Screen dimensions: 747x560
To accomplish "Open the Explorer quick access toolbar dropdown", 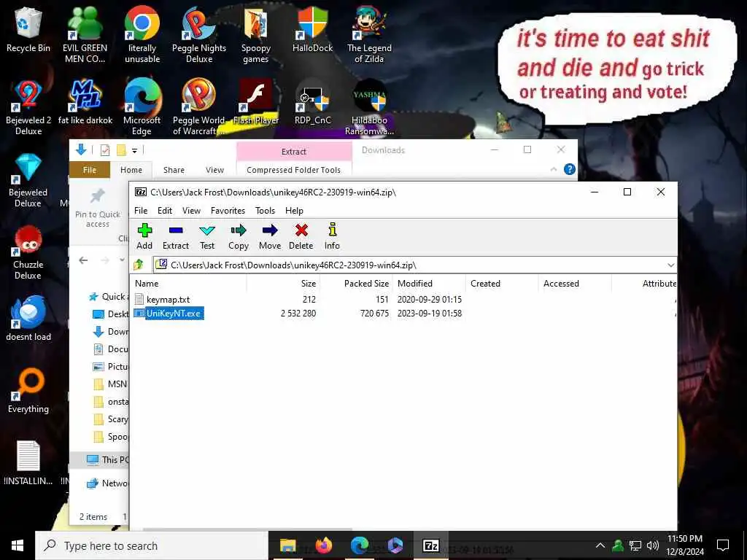I will click(135, 150).
